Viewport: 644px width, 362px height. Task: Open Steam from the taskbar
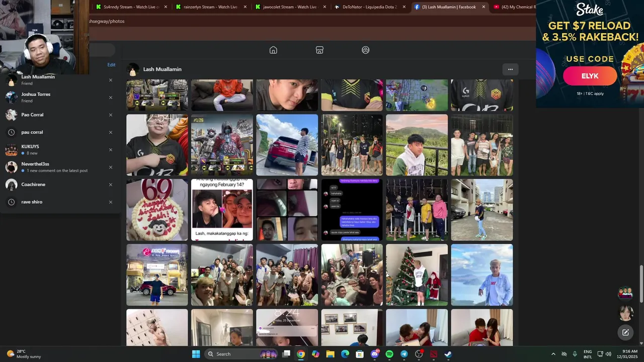[x=448, y=354]
